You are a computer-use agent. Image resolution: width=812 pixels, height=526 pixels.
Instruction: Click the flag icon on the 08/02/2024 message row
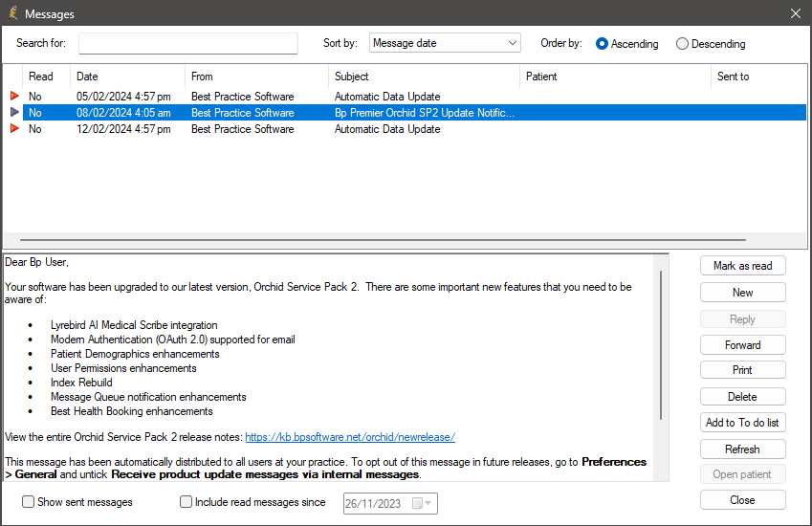[x=14, y=112]
